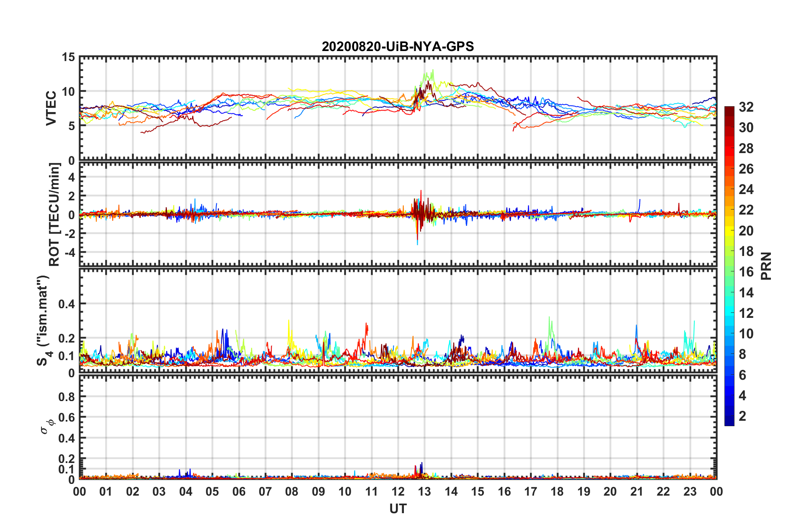Click colorbar tick label 18
This screenshot has height=532, width=796.
(x=746, y=251)
